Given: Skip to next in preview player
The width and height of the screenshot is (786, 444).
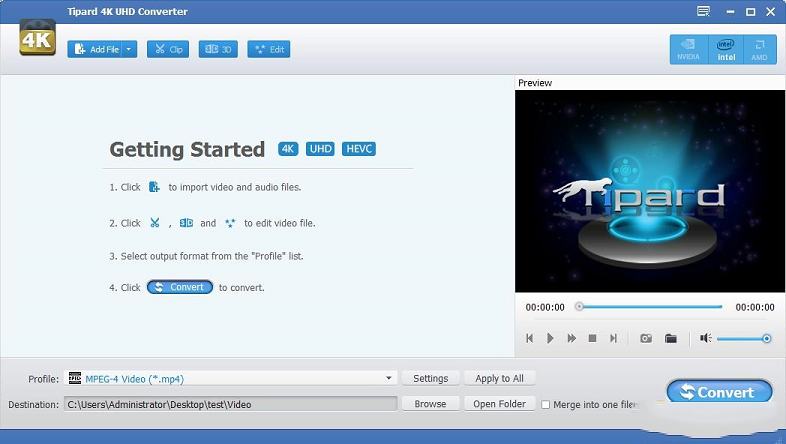Looking at the screenshot, I should click(613, 338).
